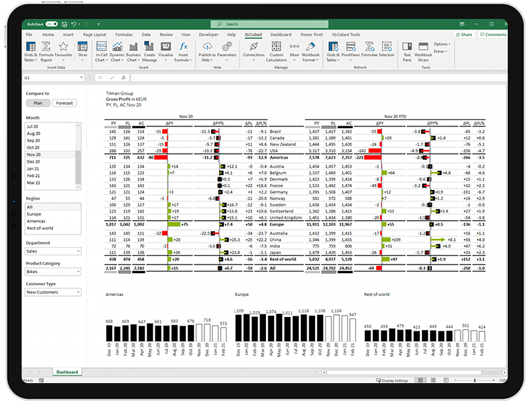532x408 pixels.
Task: Open the Department dropdown showing Sales
Action: pos(53,251)
